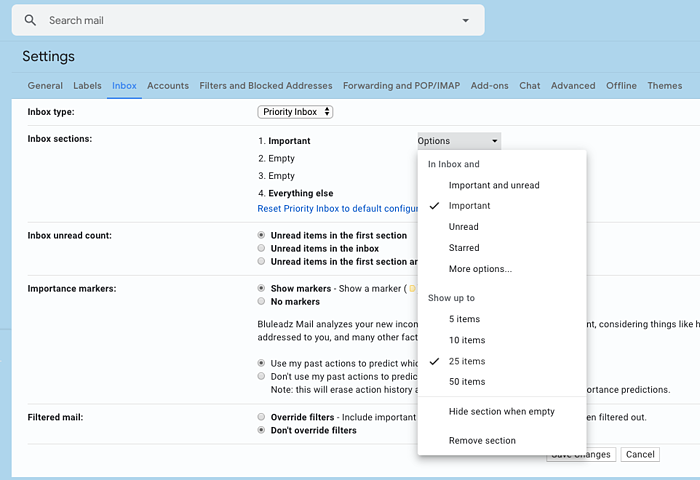
Task: Select Don't use my past actions radio
Action: (261, 376)
